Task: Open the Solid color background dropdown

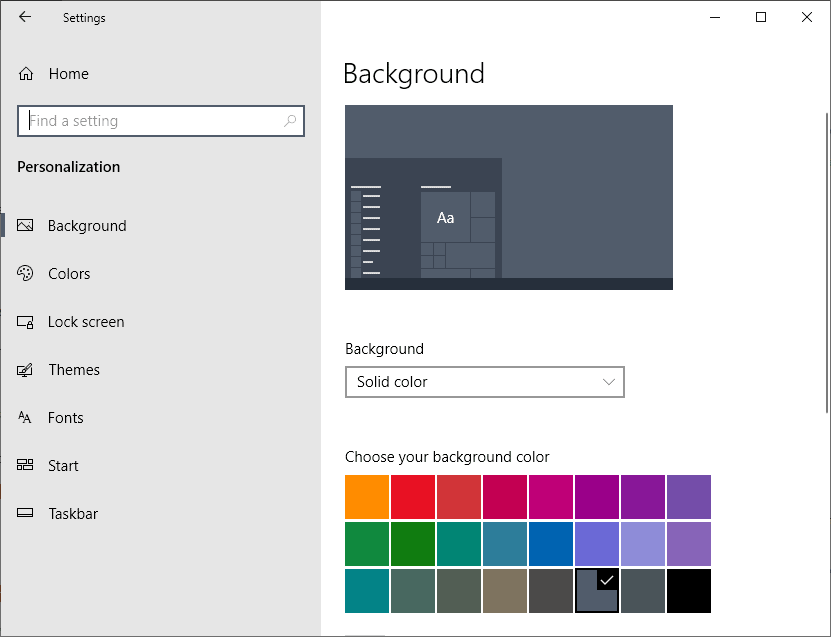Action: pos(485,382)
